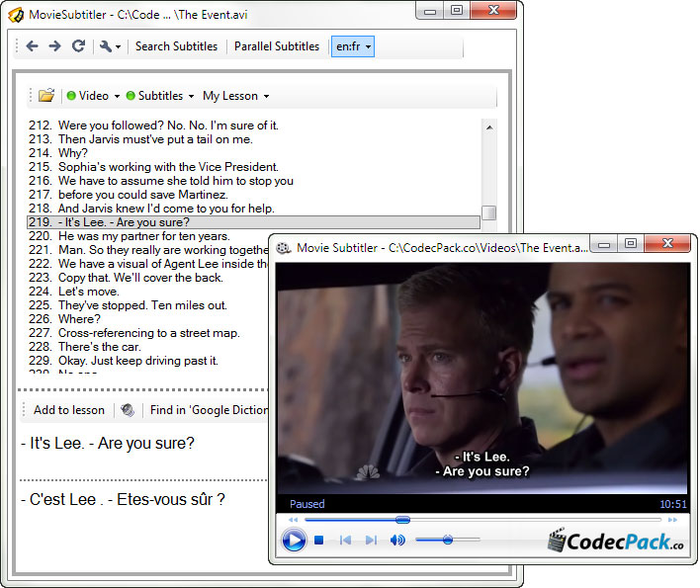Click the next track button in player
The image size is (700, 588).
tap(371, 541)
